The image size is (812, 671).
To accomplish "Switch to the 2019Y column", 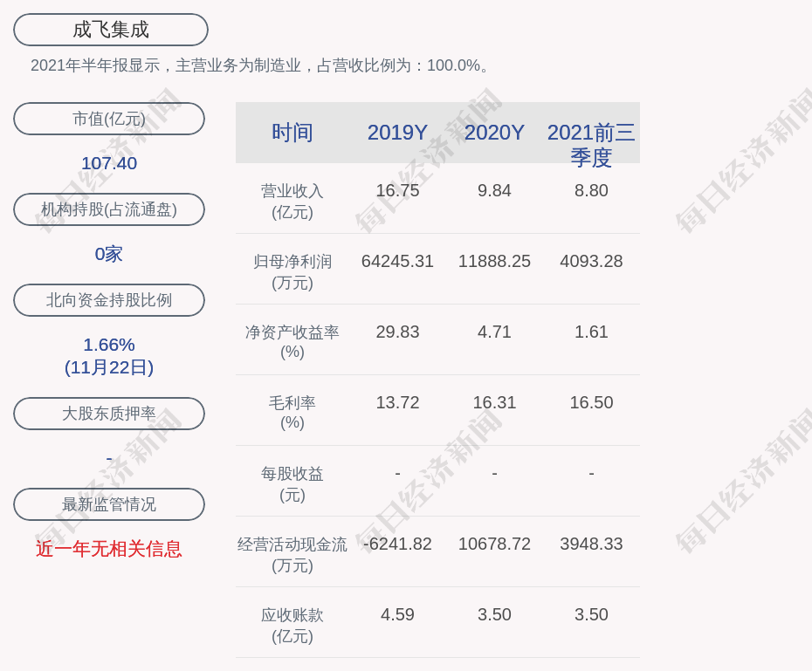I will click(x=397, y=133).
